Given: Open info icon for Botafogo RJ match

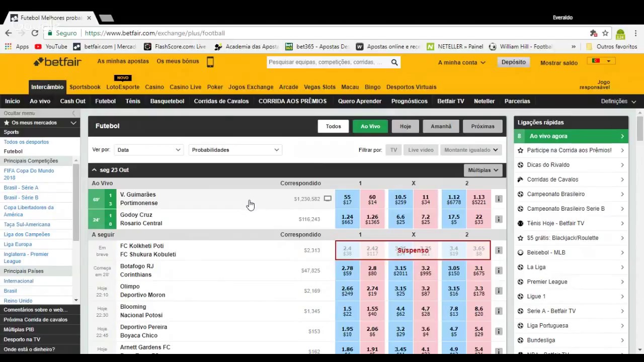Looking at the screenshot, I should click(x=499, y=270).
